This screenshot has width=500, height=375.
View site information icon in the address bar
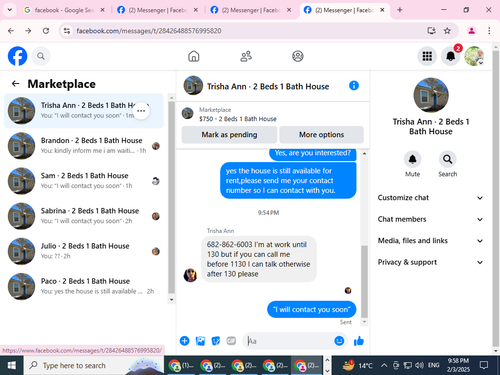[x=67, y=31]
